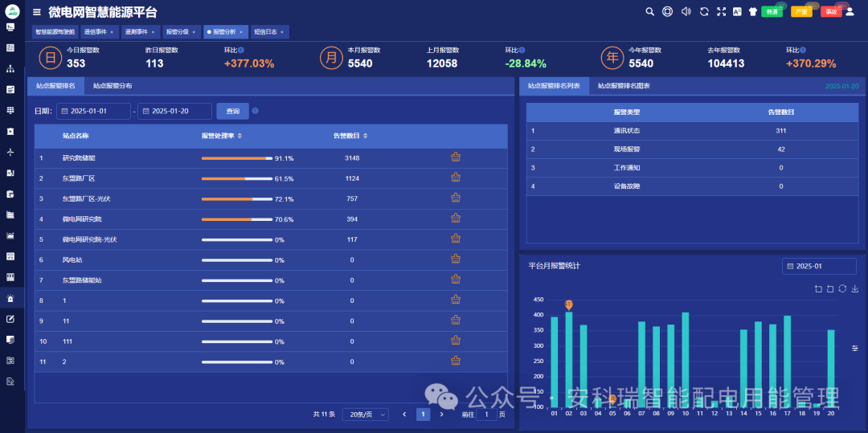Close the 报警分析 tab
The height and width of the screenshot is (433, 868).
[241, 32]
